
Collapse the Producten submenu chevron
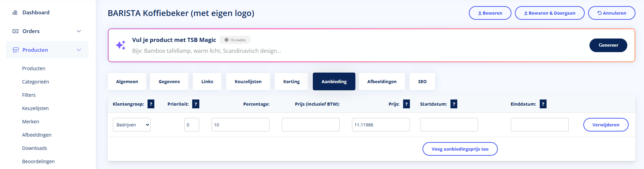coord(79,50)
